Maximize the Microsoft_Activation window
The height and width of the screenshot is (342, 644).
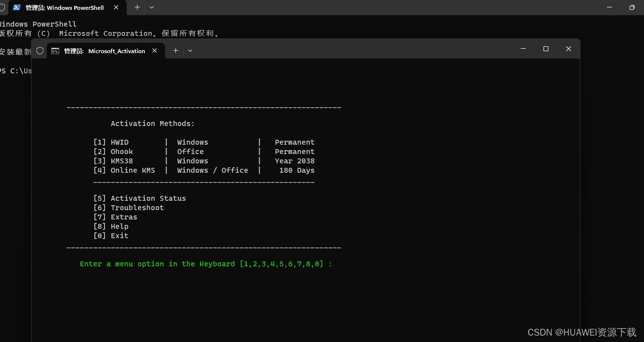(546, 49)
